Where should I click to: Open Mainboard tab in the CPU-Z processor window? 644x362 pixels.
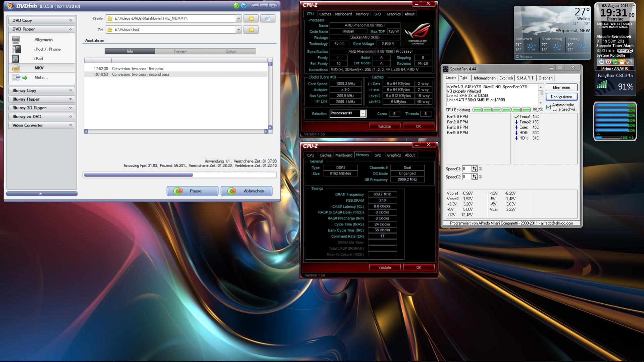343,14
